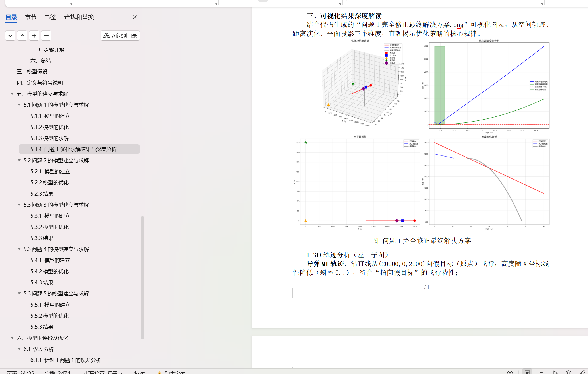Collapse 5.2 问题 2 的模型建立与求解 node
Screen dimensions: 588x374
[19, 160]
